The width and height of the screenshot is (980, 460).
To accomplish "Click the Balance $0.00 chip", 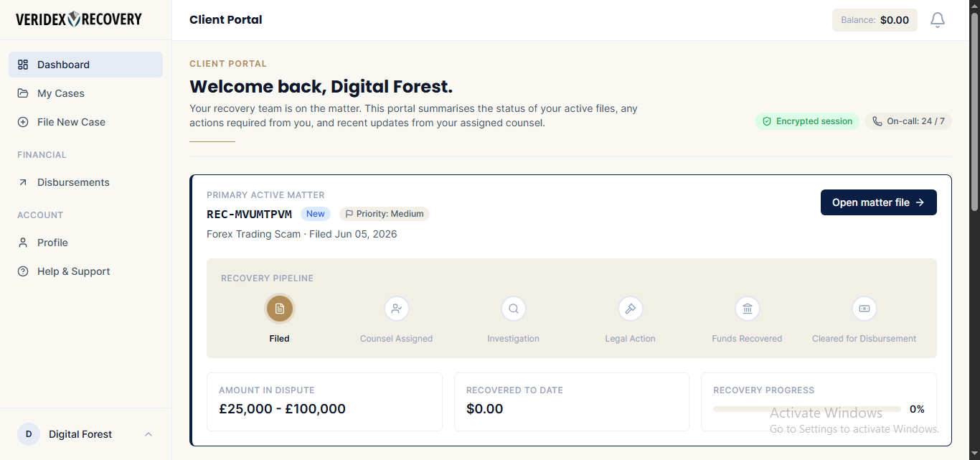I will pyautogui.click(x=875, y=20).
